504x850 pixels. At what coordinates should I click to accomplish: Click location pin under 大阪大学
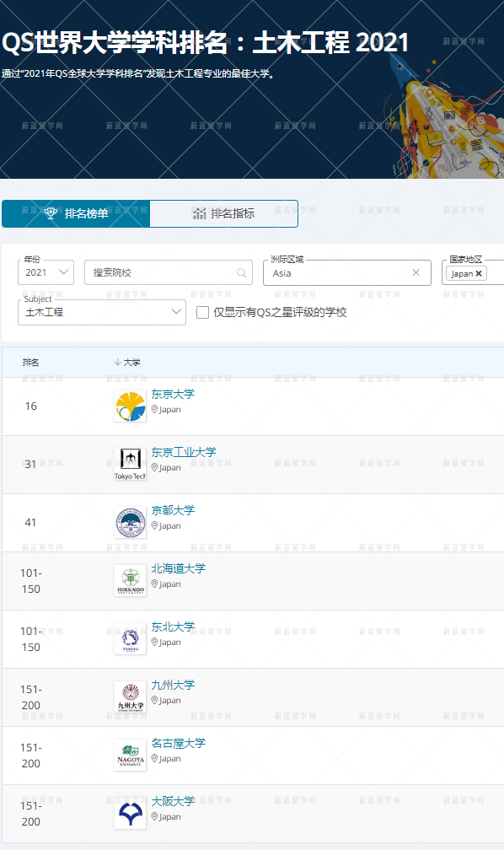click(154, 816)
